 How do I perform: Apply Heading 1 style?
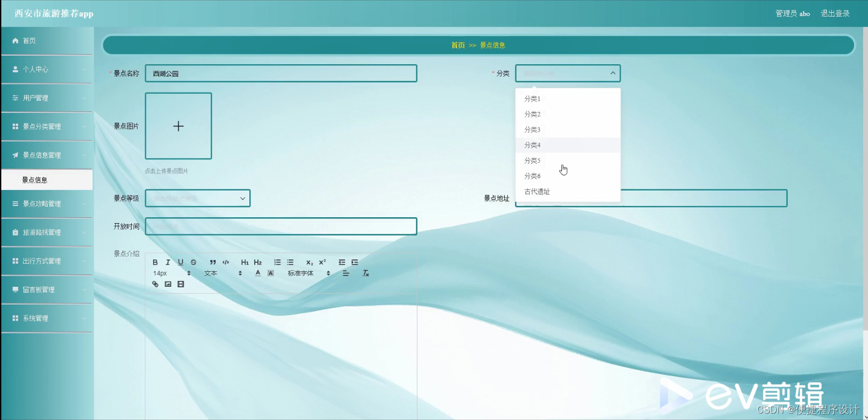click(245, 262)
